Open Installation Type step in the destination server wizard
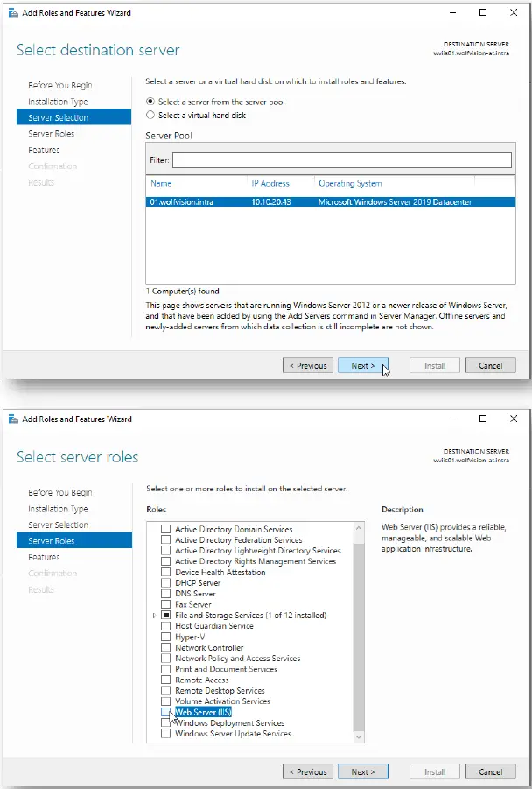532x789 pixels. [58, 102]
